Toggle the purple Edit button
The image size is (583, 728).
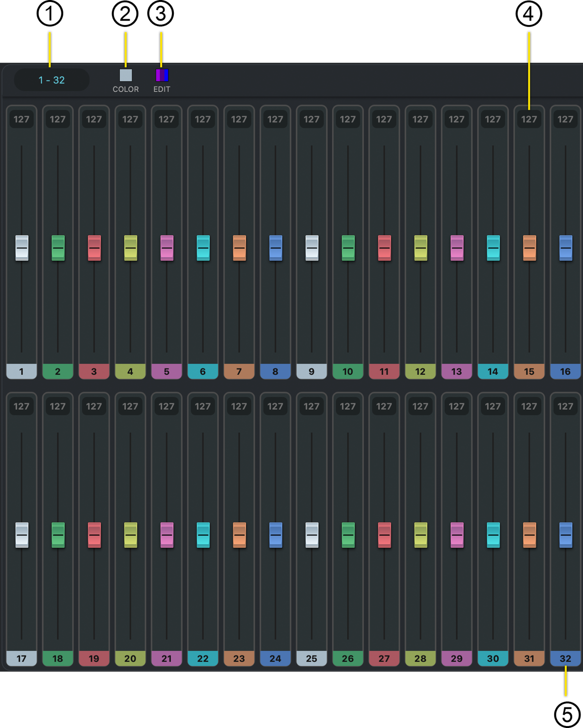pyautogui.click(x=162, y=75)
